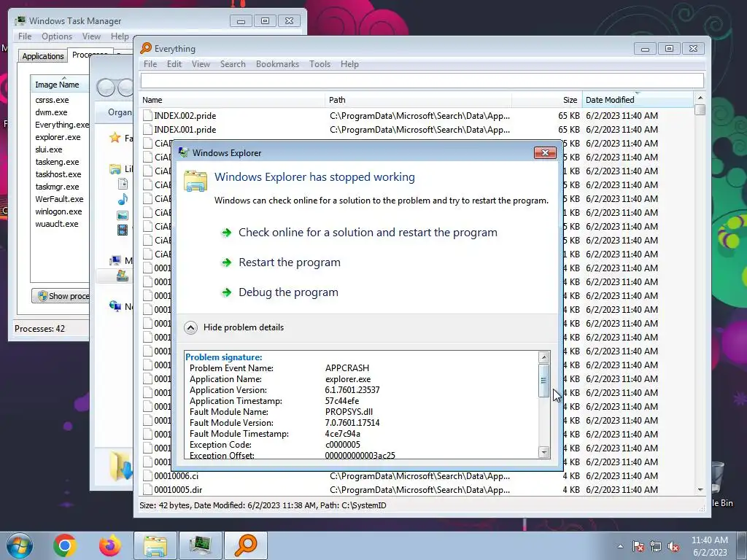Open the View menu in Everything
Screen dimensions: 747x560
click(201, 64)
